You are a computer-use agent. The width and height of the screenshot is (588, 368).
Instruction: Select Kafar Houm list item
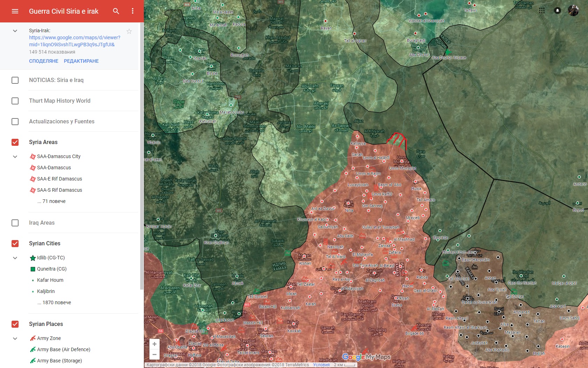[50, 280]
